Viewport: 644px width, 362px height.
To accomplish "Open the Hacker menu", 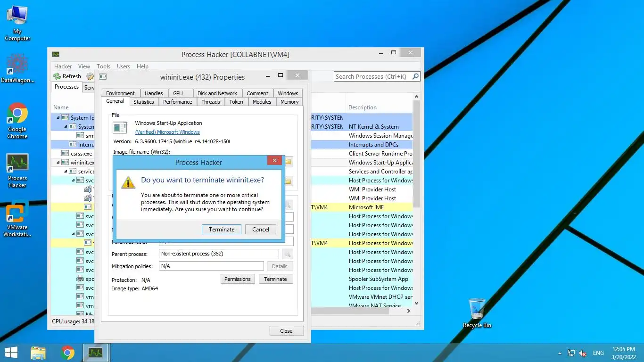I will point(63,66).
